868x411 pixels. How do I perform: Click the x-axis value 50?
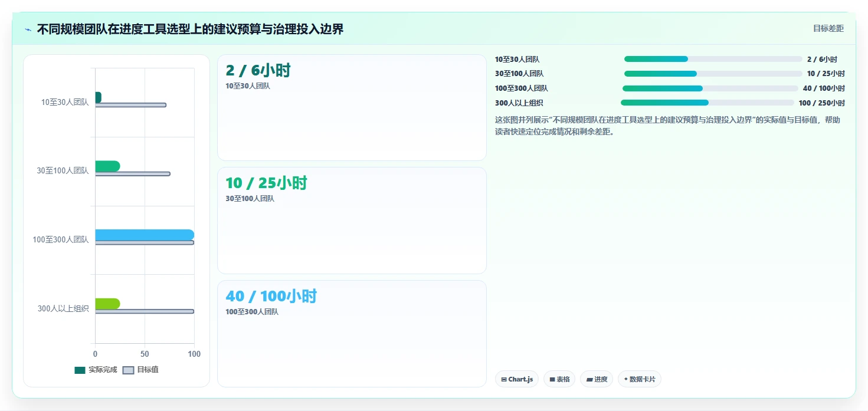click(x=145, y=354)
